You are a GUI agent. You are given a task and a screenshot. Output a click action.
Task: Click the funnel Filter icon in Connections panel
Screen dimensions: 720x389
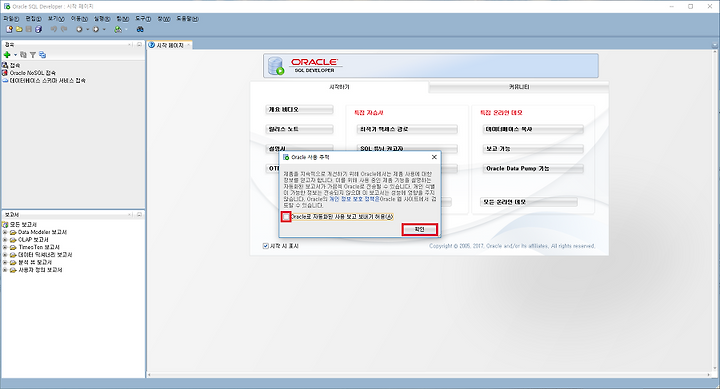click(33, 55)
